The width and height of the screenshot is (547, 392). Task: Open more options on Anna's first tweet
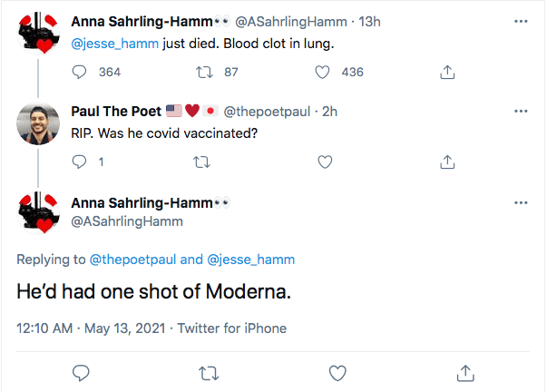tap(521, 20)
